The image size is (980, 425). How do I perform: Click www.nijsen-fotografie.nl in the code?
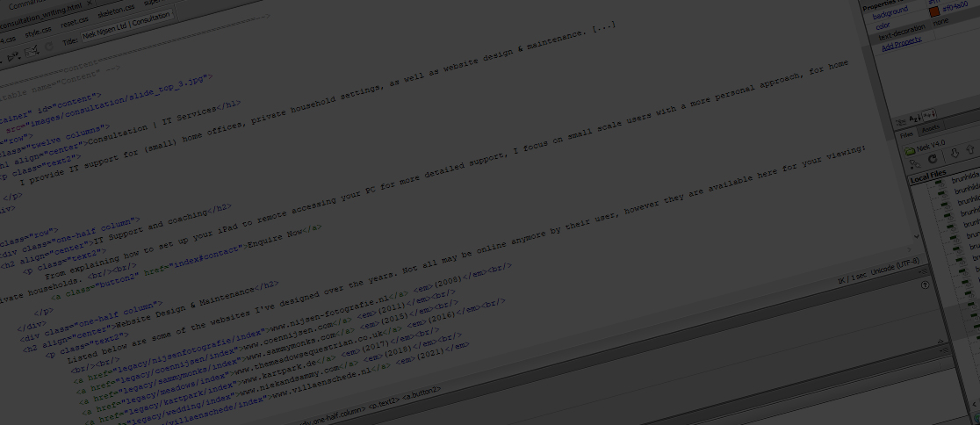[328, 311]
